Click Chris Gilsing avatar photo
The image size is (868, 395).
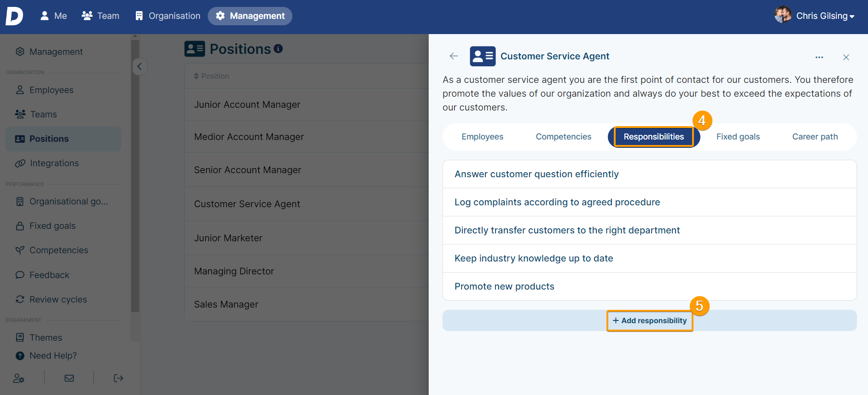pyautogui.click(x=783, y=15)
